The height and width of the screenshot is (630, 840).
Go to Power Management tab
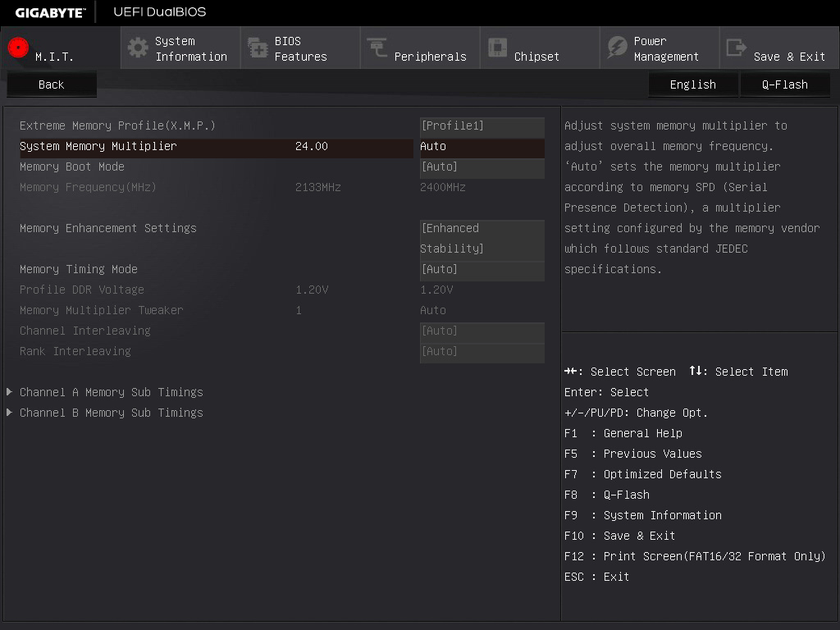tap(660, 48)
